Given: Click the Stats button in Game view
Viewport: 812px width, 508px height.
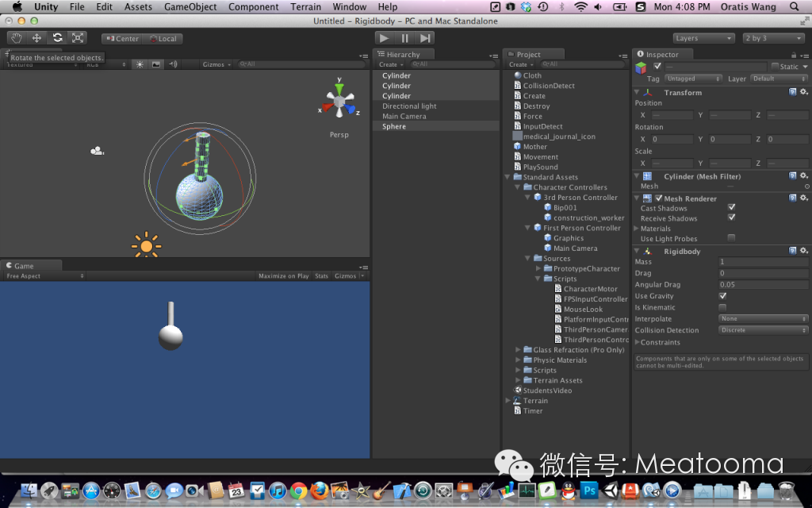Looking at the screenshot, I should (322, 275).
